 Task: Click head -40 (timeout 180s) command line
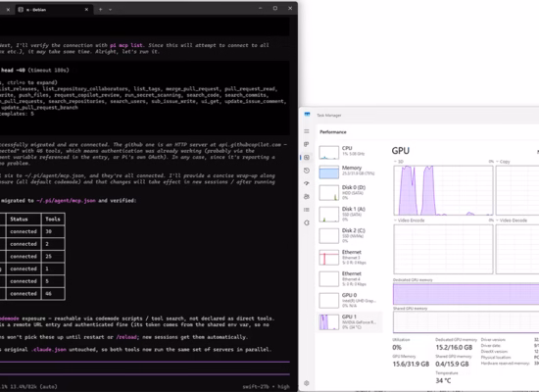(x=34, y=71)
